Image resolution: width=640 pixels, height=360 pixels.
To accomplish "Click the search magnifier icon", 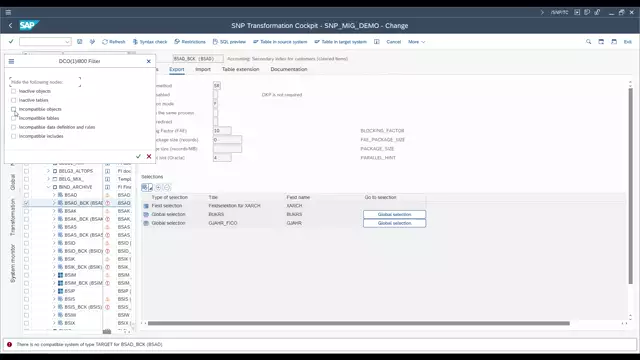I will (x=588, y=42).
